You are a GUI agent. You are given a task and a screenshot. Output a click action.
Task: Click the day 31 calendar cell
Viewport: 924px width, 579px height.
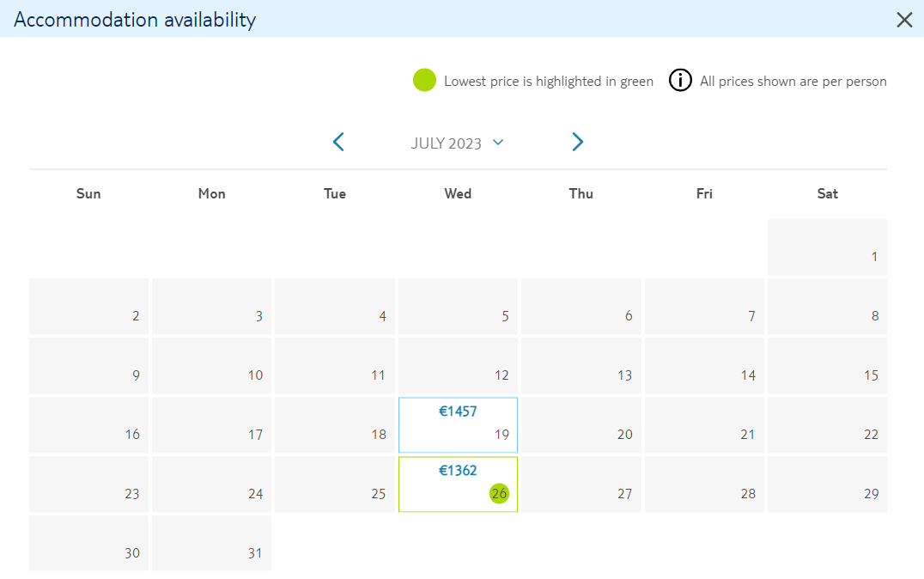pyautogui.click(x=211, y=544)
